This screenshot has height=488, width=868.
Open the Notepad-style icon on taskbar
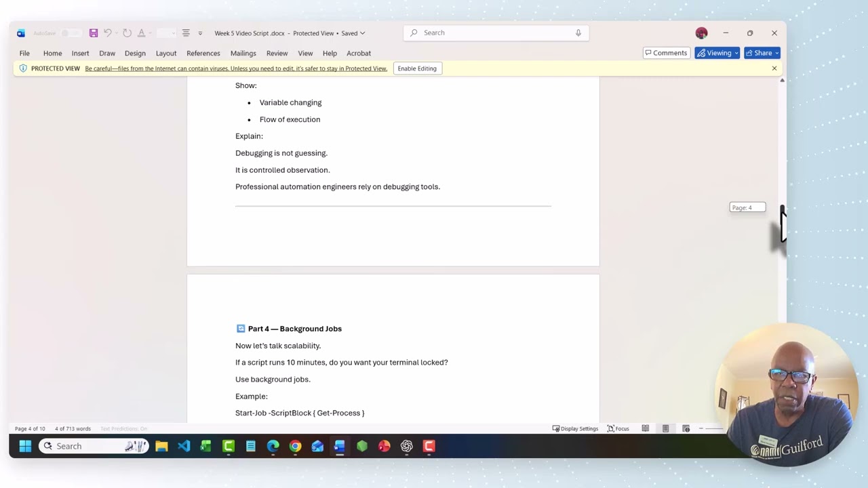point(251,446)
